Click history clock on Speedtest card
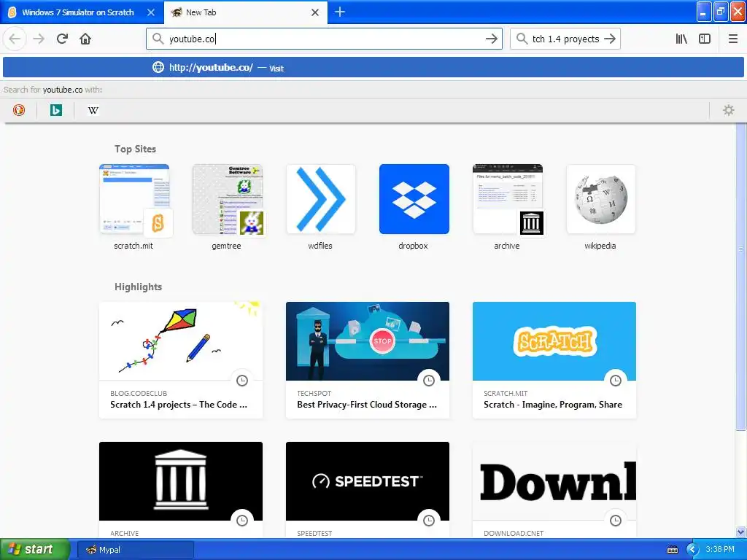 click(429, 521)
